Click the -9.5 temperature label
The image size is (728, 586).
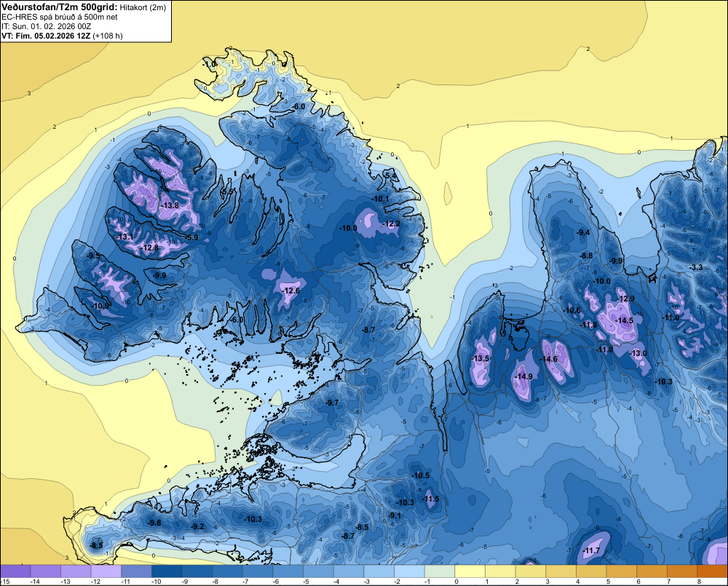[93, 256]
